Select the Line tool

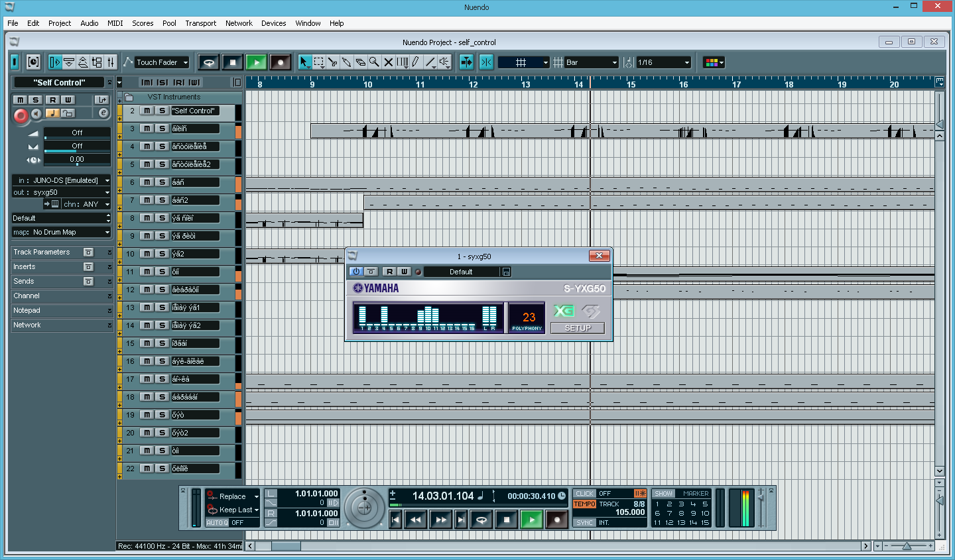tap(430, 62)
